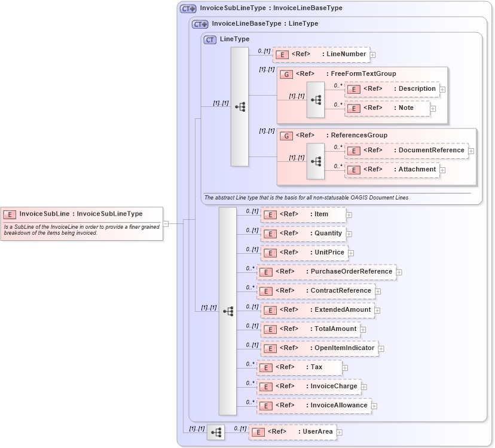Select the E icon of the InvoiceSubLine element
Screen dimensions: 495x448
click(9, 213)
